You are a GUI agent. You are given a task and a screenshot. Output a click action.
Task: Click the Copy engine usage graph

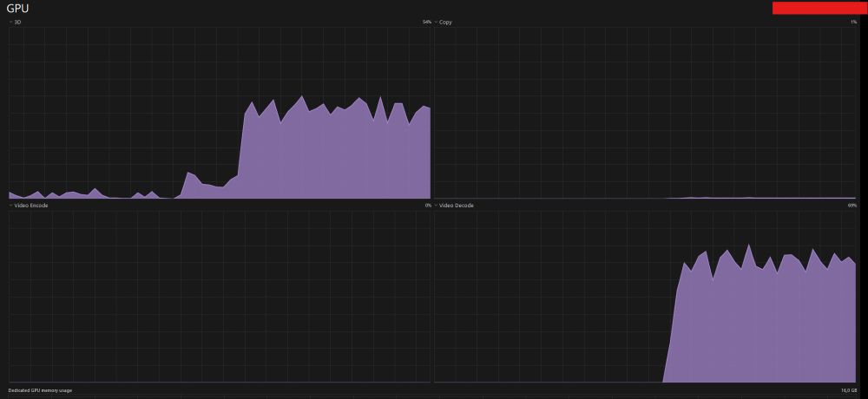645,113
